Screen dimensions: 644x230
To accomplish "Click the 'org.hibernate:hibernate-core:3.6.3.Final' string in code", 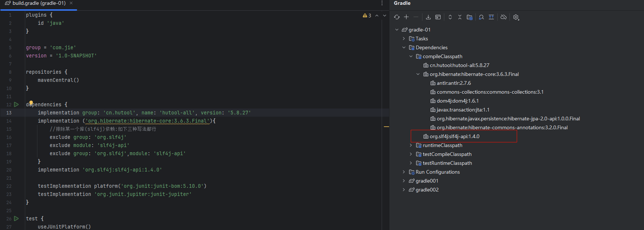I will (x=147, y=121).
